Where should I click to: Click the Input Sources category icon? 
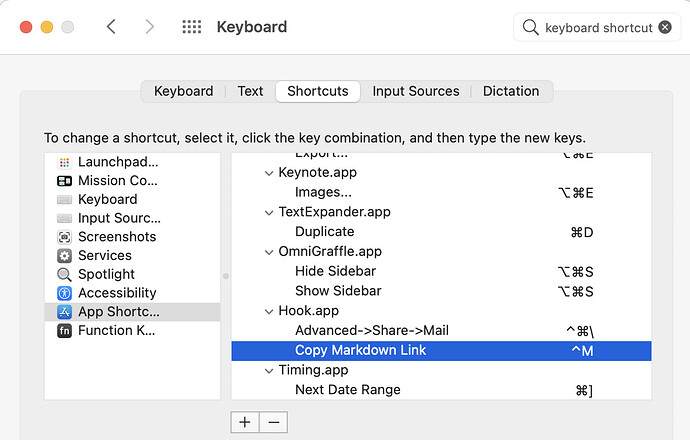coord(64,218)
